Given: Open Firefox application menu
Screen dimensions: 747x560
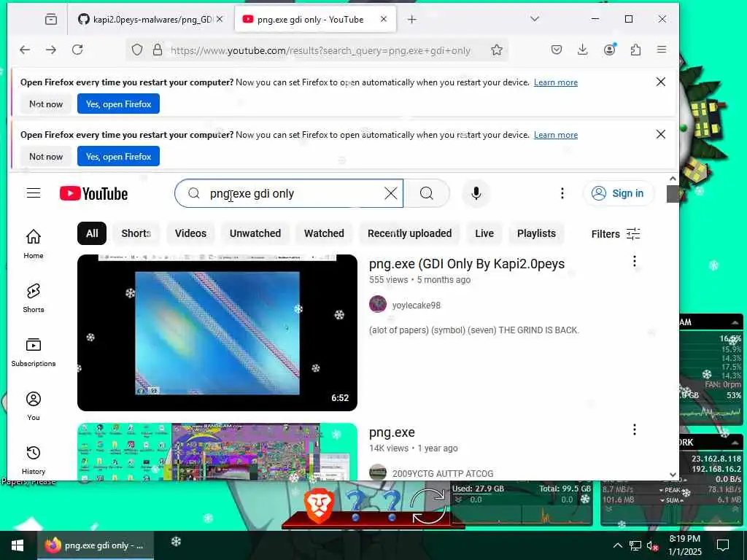Looking at the screenshot, I should [662, 50].
